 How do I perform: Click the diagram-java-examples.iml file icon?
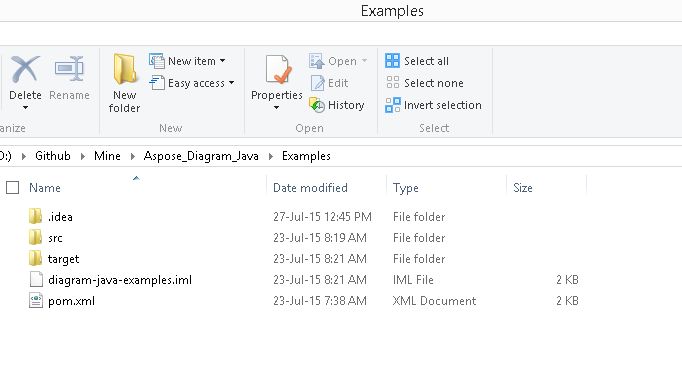(36, 280)
